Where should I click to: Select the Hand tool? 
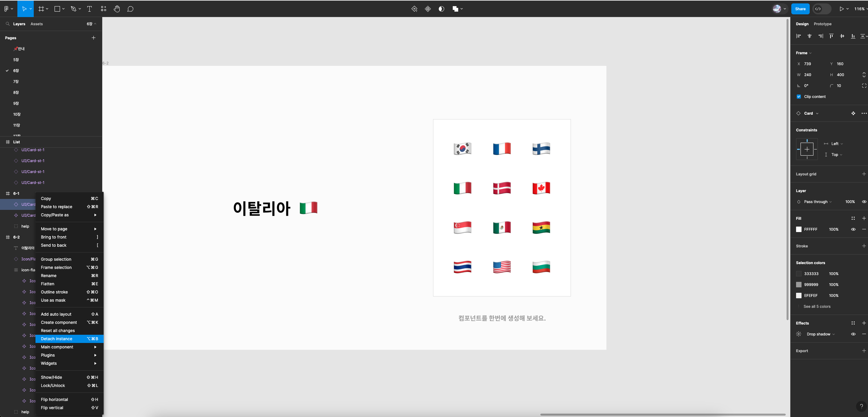click(117, 9)
